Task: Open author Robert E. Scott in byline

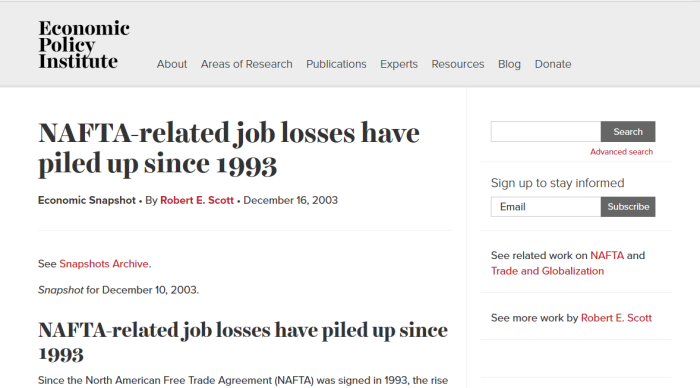Action: coord(197,200)
